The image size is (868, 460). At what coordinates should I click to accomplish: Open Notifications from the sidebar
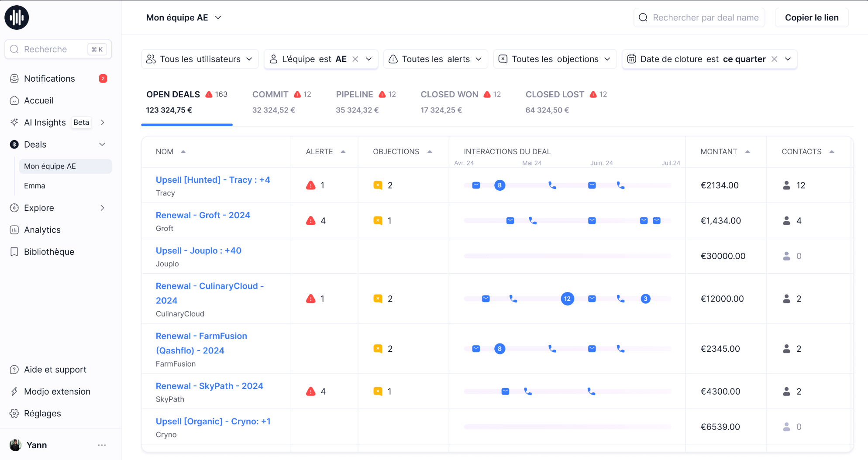[x=49, y=79]
